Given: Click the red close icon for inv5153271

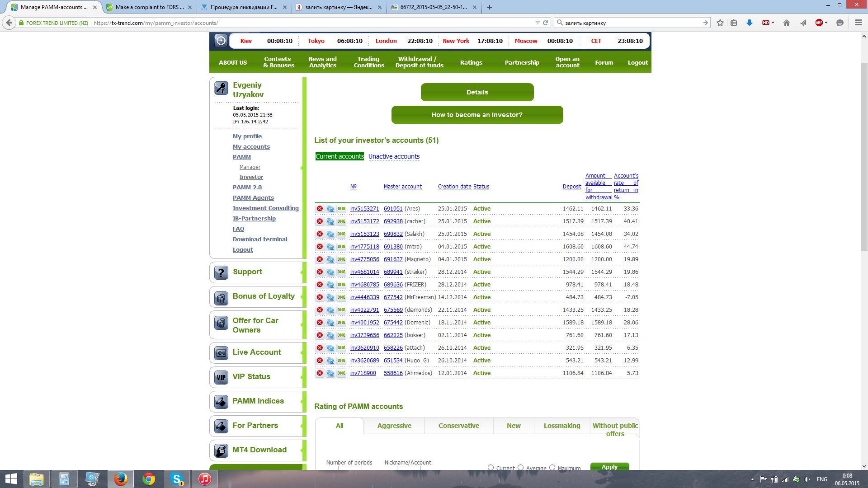Looking at the screenshot, I should click(x=320, y=209).
